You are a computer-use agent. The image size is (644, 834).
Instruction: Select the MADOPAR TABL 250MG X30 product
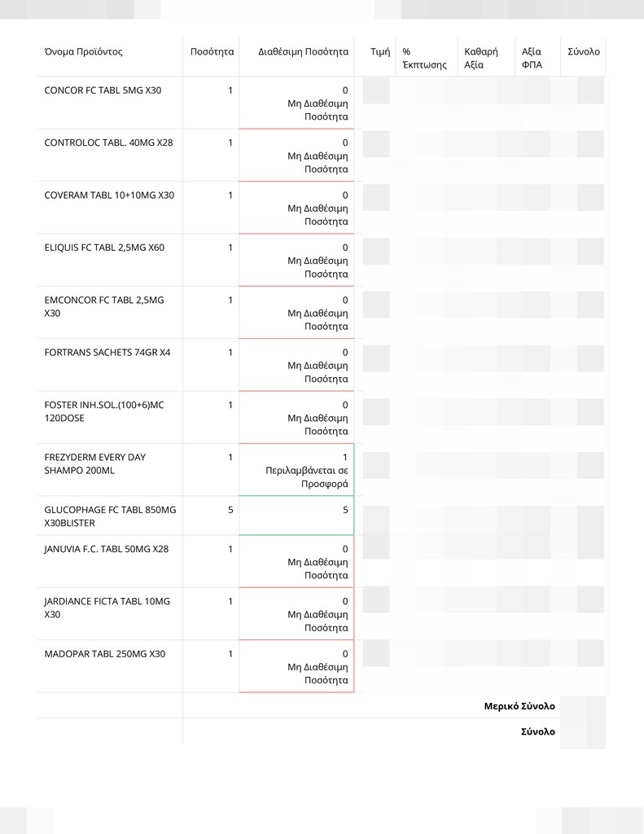tap(105, 654)
